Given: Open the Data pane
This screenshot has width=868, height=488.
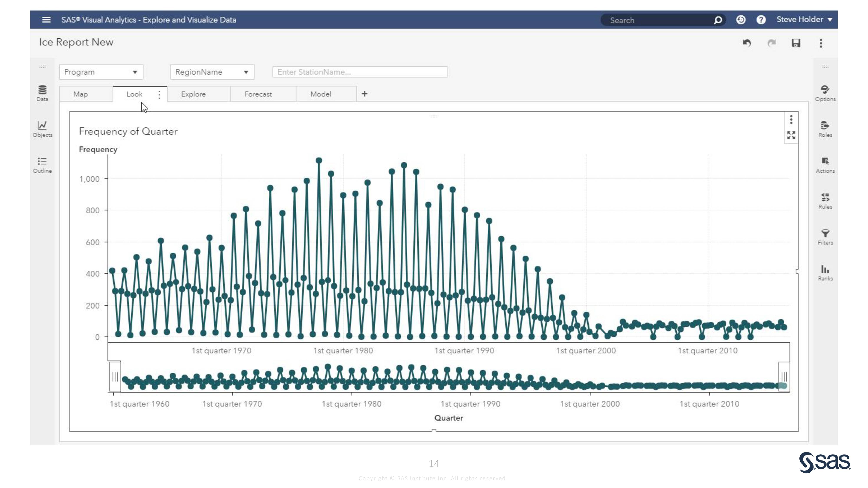Looking at the screenshot, I should 43,93.
